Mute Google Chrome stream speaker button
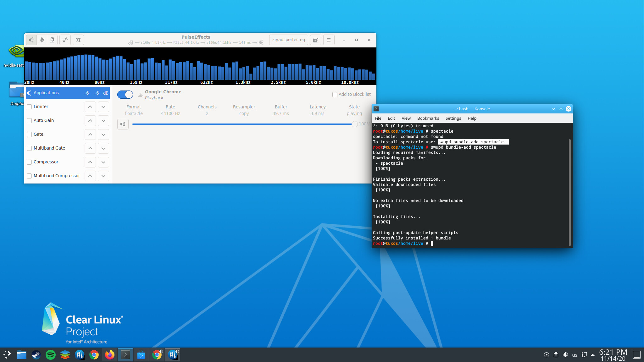 123,124
